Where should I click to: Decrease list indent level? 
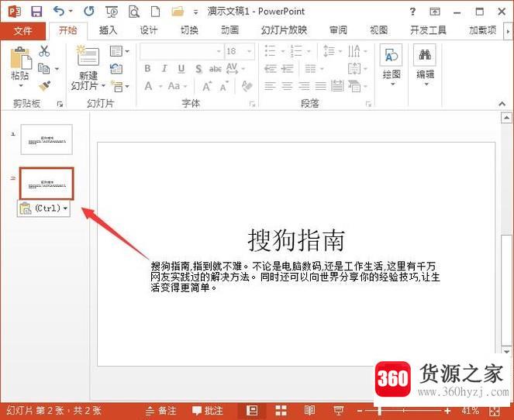point(270,69)
